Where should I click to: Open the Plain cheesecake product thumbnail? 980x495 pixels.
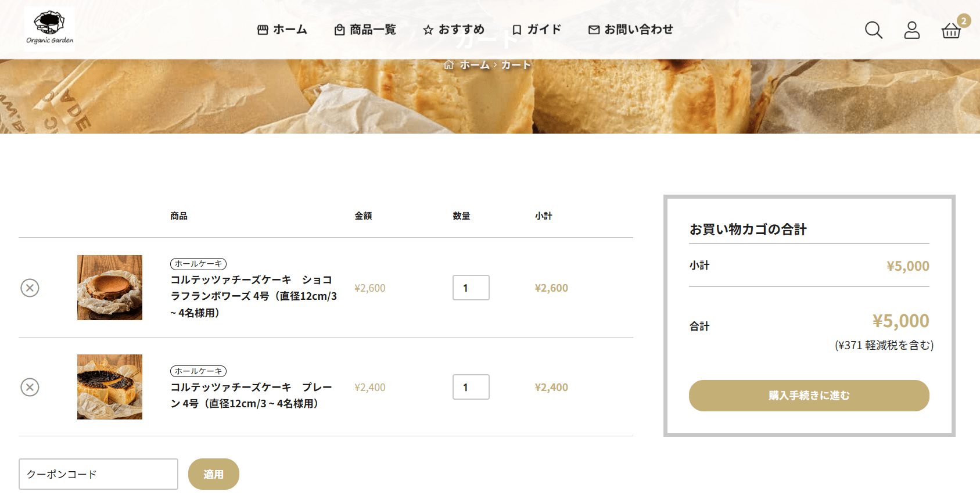pyautogui.click(x=110, y=387)
